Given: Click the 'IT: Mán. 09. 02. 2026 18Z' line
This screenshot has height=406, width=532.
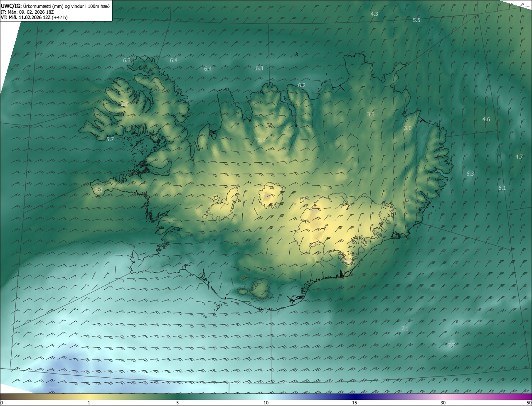Looking at the screenshot, I should [27, 12].
